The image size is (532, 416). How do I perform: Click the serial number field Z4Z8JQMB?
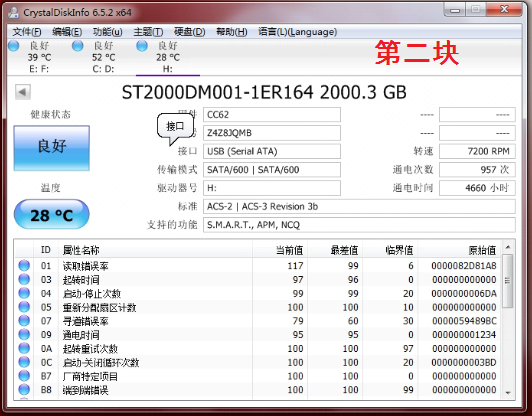pyautogui.click(x=272, y=133)
